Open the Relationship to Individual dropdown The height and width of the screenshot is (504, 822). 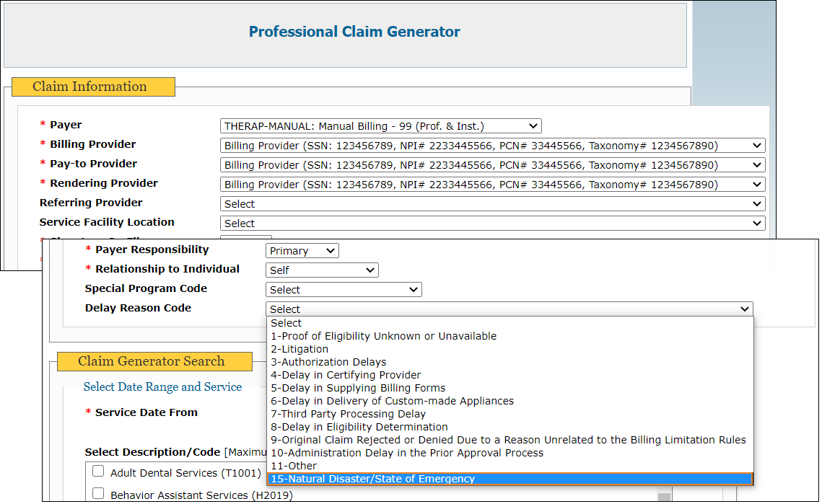pyautogui.click(x=322, y=270)
